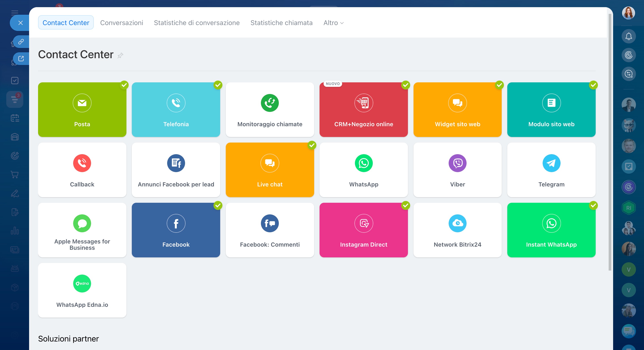Copy link using the chain button
This screenshot has height=350, width=644.
click(x=21, y=41)
